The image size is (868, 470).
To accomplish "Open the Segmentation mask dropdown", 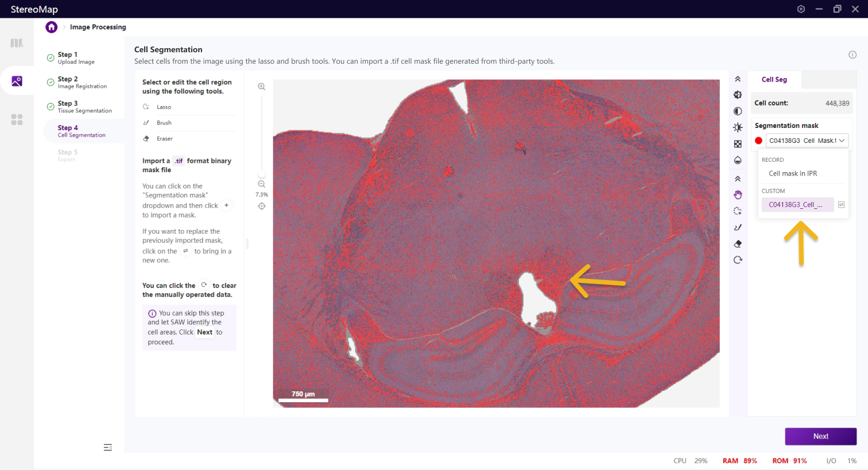I will click(x=807, y=141).
